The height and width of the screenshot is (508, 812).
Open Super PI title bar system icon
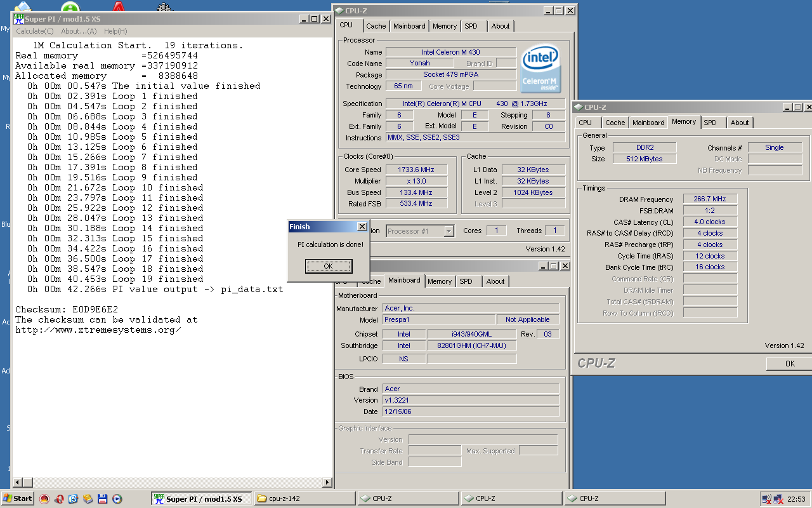click(x=18, y=18)
